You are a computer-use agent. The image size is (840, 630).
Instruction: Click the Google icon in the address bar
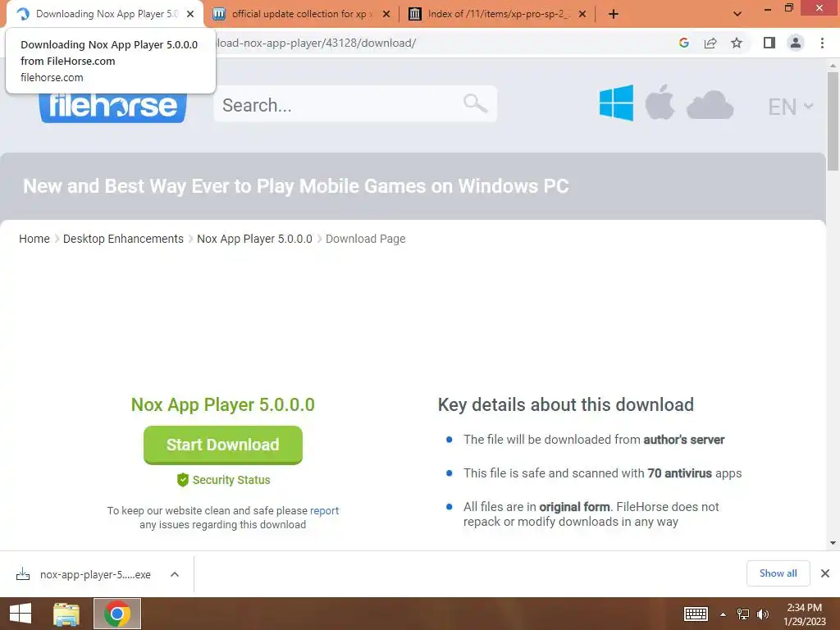click(x=683, y=43)
